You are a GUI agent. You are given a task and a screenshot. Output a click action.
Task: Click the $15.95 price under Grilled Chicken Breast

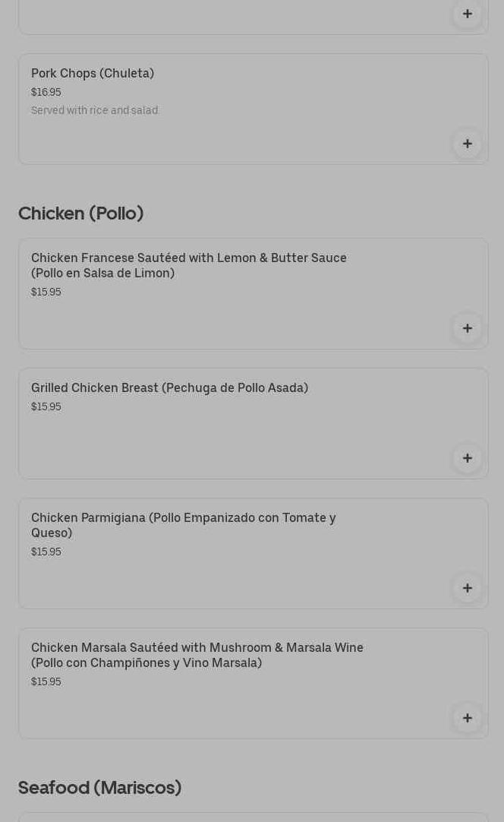[46, 407]
